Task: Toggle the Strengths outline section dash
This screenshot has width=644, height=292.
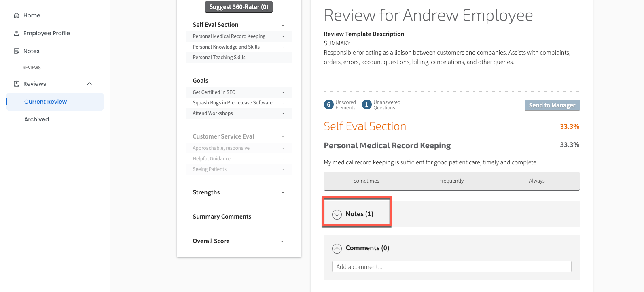Action: tap(283, 193)
